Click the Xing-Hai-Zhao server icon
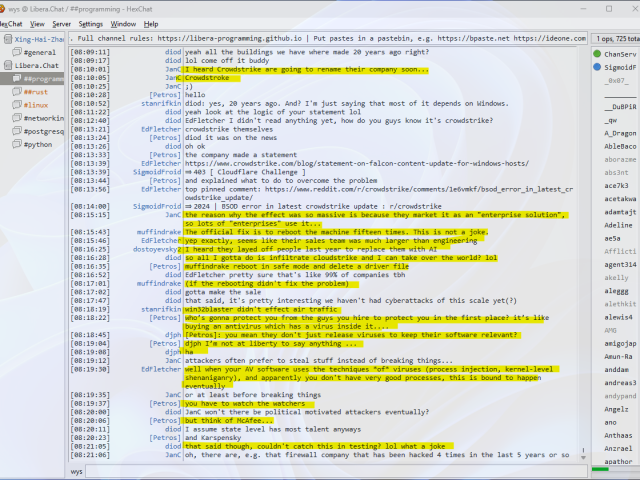 point(7,37)
